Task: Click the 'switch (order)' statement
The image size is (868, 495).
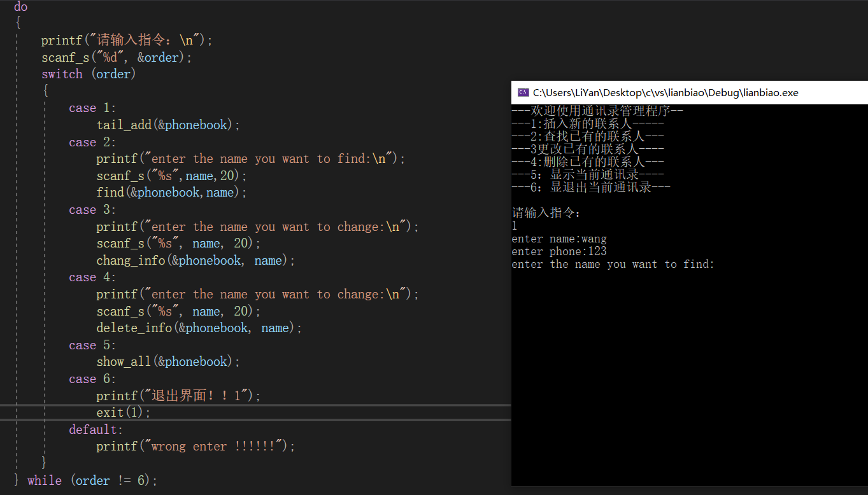Action: (89, 74)
